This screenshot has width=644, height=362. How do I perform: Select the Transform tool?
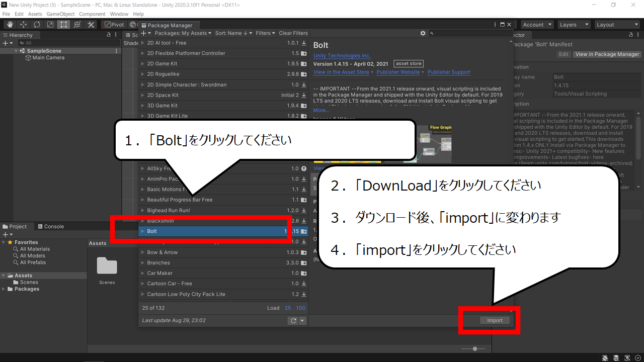pos(77,24)
